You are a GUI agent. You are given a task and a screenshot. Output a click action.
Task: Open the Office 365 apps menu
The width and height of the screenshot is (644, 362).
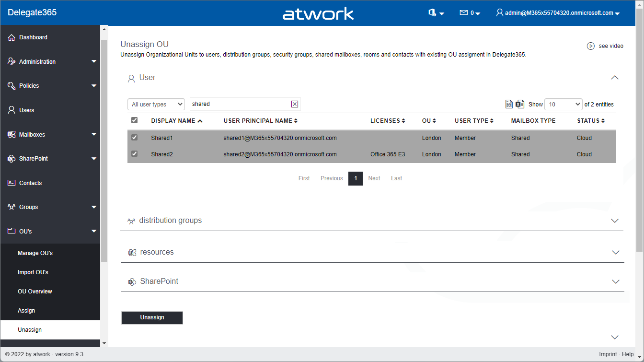coord(436,13)
